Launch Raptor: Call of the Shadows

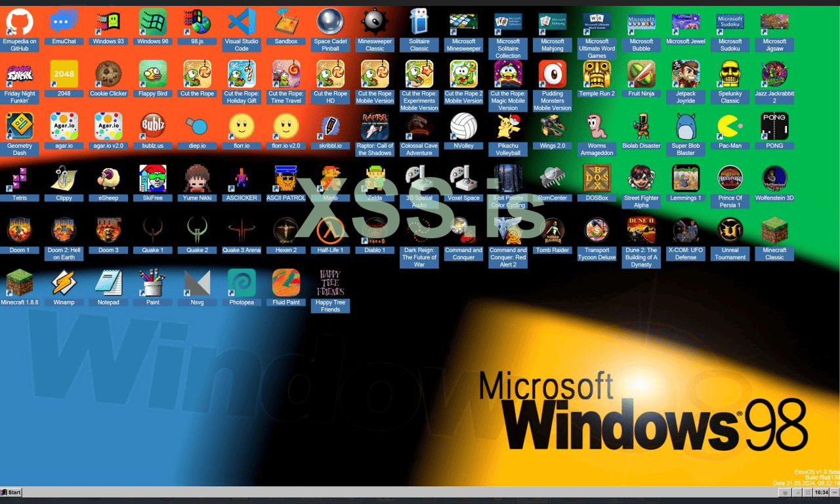(x=375, y=126)
